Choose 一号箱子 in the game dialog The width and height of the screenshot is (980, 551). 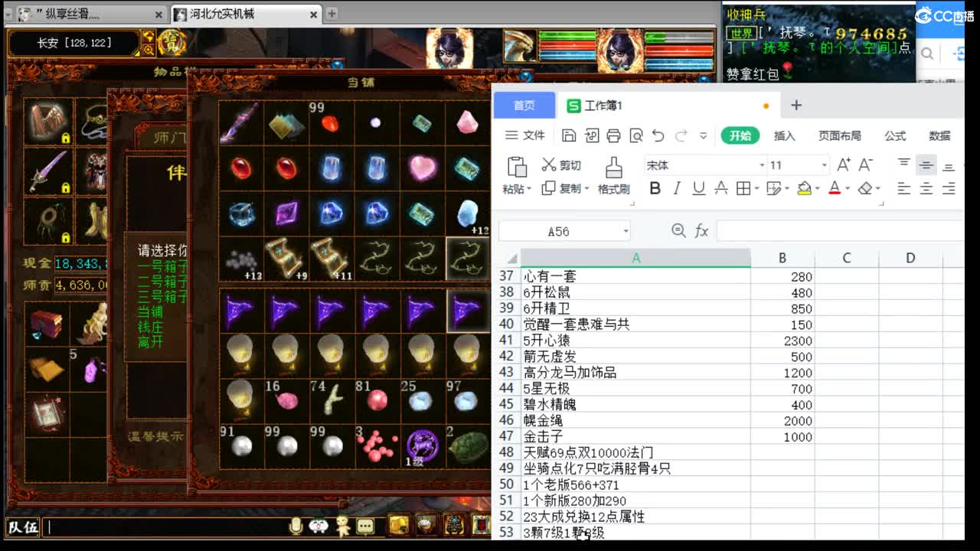[x=162, y=266]
